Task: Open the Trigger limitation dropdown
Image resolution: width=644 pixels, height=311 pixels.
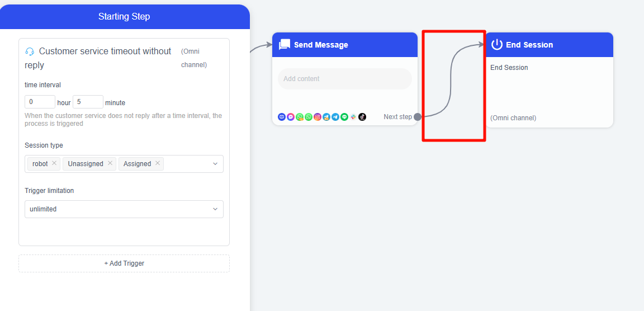Action: [124, 209]
